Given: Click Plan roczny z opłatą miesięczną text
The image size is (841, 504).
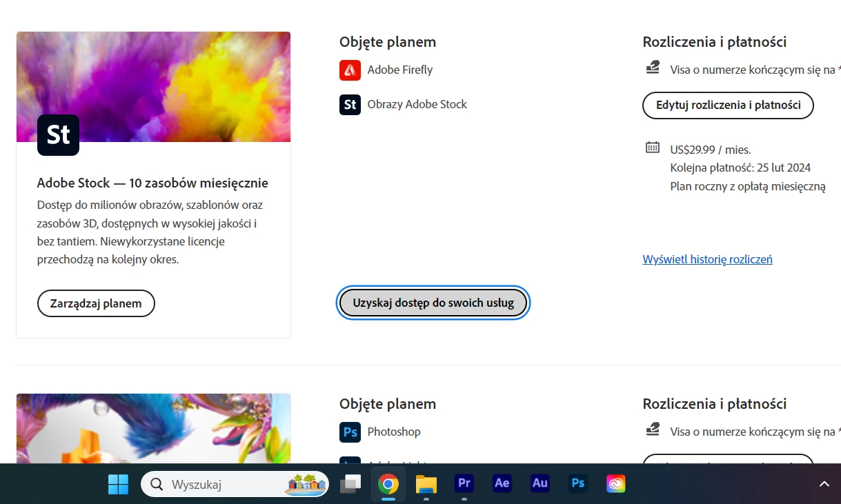Looking at the screenshot, I should 748,186.
